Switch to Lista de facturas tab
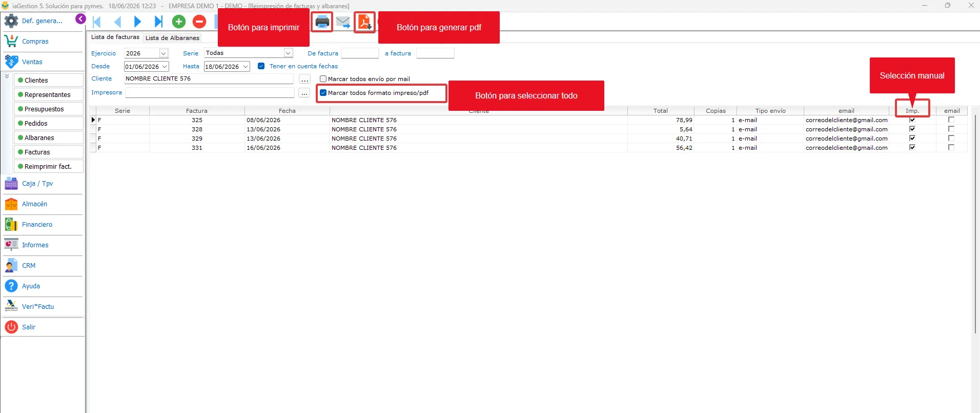This screenshot has width=980, height=413. (x=115, y=37)
